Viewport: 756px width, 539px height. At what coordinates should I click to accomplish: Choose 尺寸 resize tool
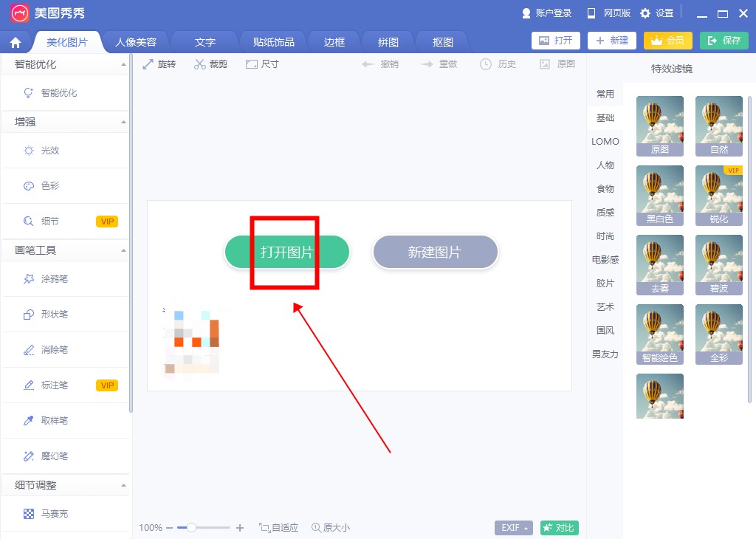(262, 64)
